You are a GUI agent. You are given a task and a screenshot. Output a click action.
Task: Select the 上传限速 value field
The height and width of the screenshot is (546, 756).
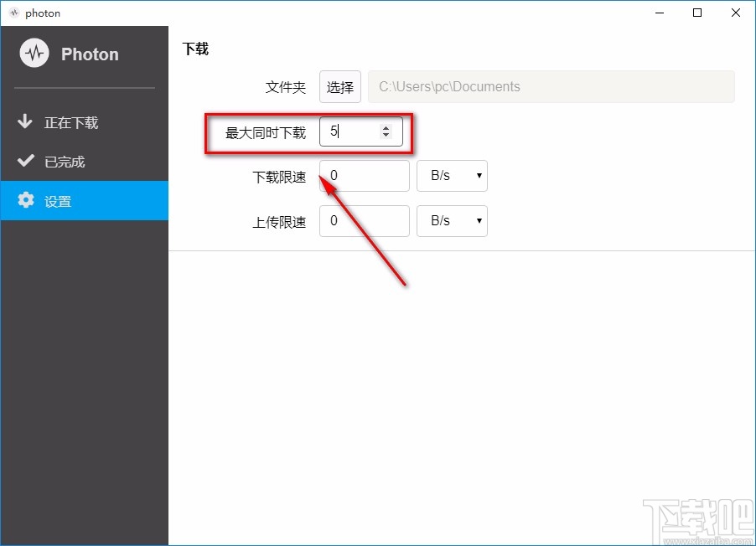pos(365,220)
